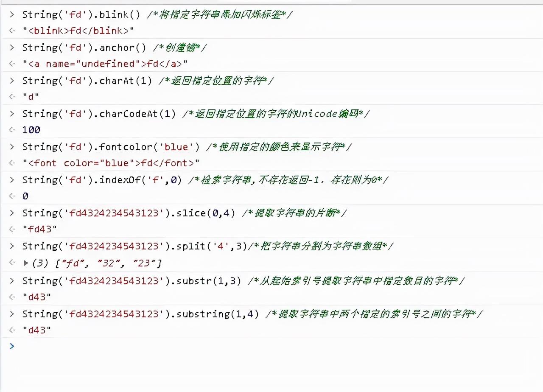Click the split('4',3) command text
The width and height of the screenshot is (543, 392).
pos(134,246)
